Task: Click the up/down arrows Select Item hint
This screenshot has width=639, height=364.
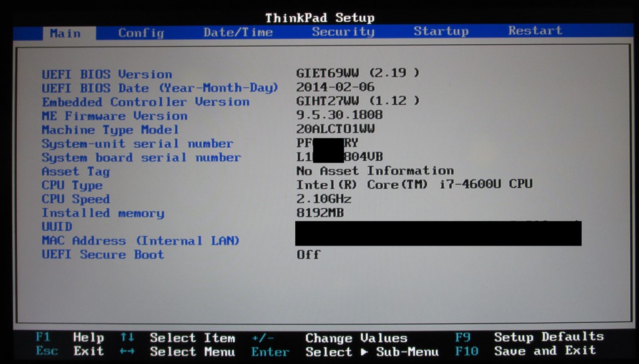Action: click(x=178, y=338)
